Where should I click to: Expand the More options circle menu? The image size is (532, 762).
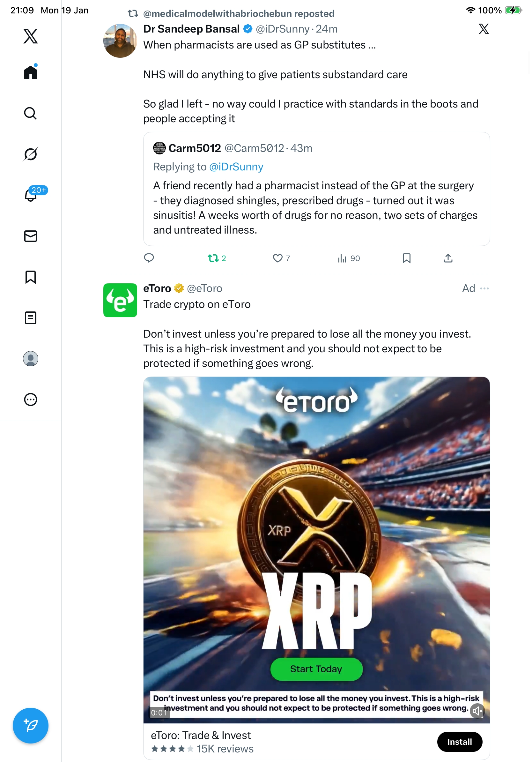click(31, 400)
